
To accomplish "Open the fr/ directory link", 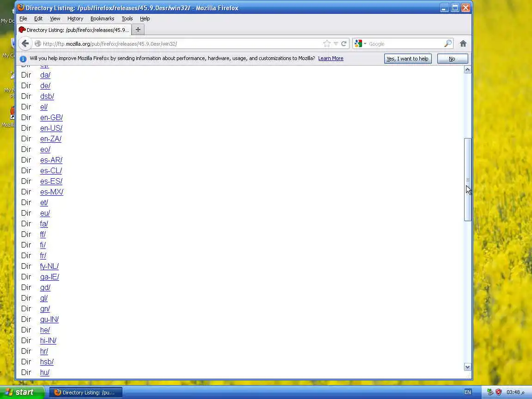I will click(43, 255).
